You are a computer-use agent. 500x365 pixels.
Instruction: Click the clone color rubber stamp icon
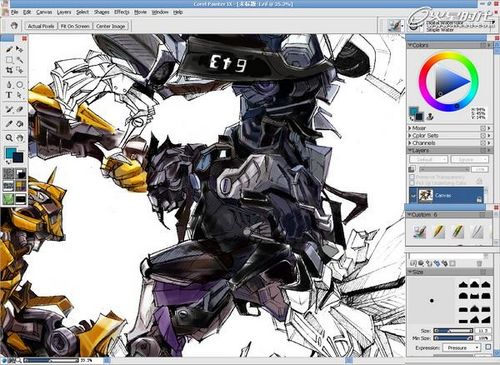(x=430, y=116)
